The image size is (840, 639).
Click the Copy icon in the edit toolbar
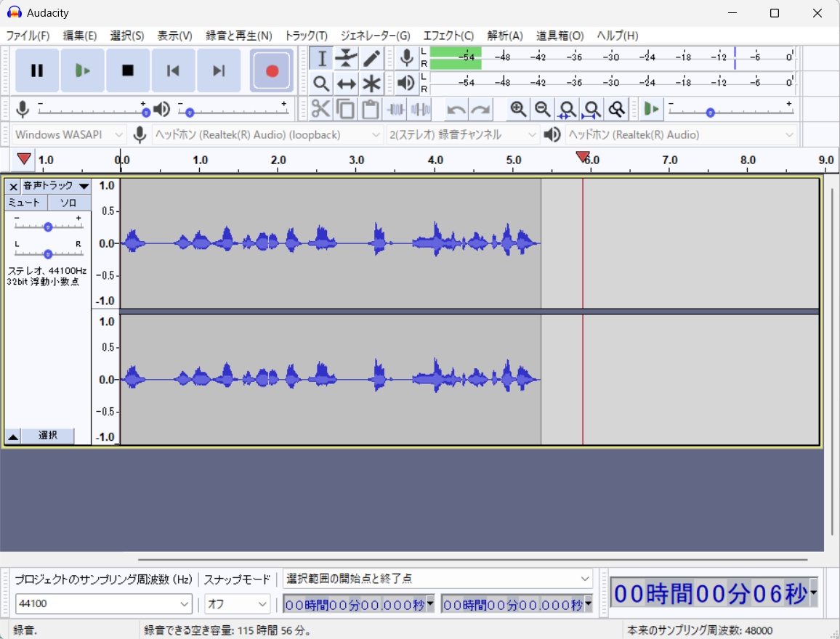point(345,109)
